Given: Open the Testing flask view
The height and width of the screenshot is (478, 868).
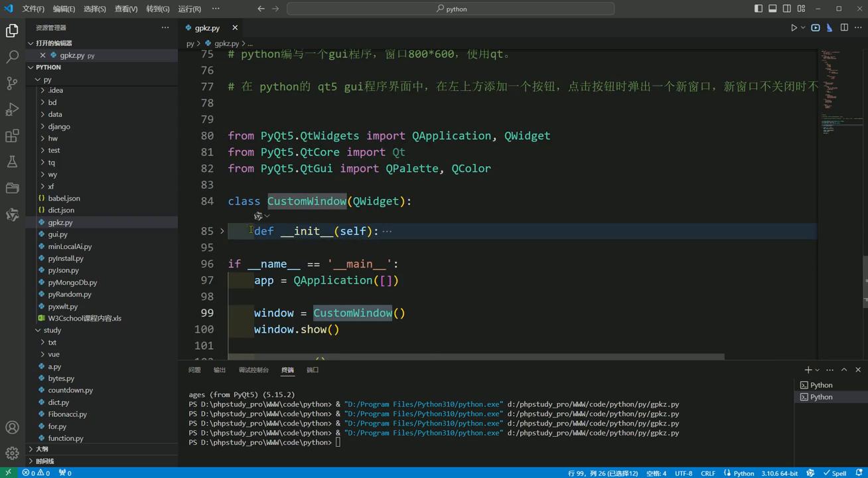Looking at the screenshot, I should (12, 162).
